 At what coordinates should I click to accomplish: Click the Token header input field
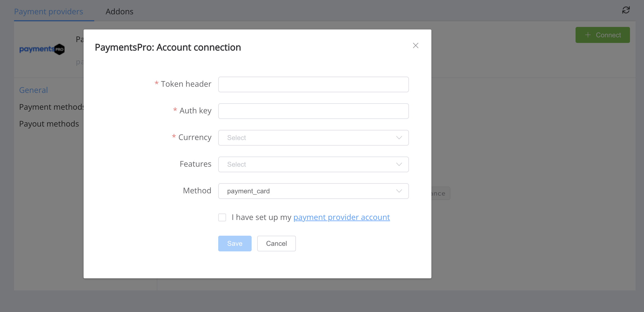pos(313,84)
